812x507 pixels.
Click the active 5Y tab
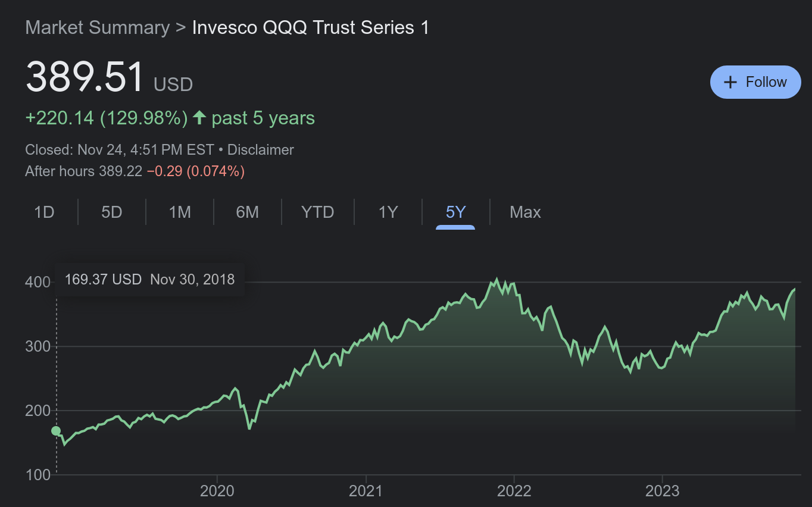(455, 212)
